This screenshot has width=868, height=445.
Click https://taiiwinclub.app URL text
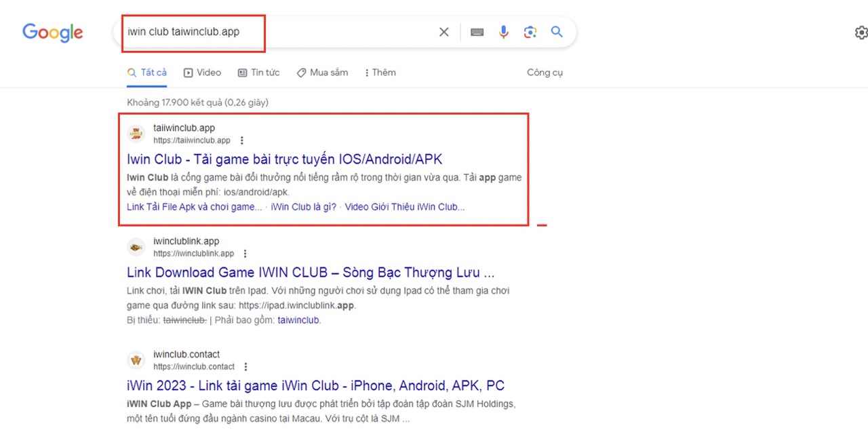coord(192,140)
